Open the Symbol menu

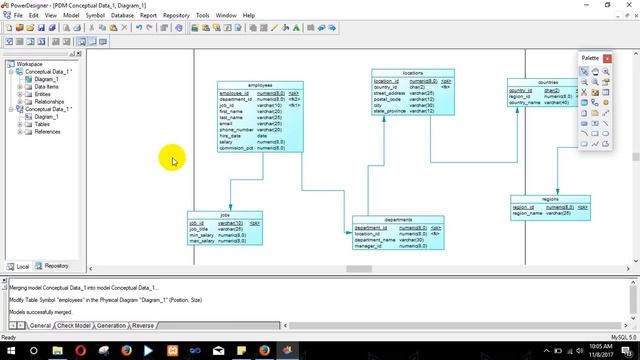click(95, 16)
